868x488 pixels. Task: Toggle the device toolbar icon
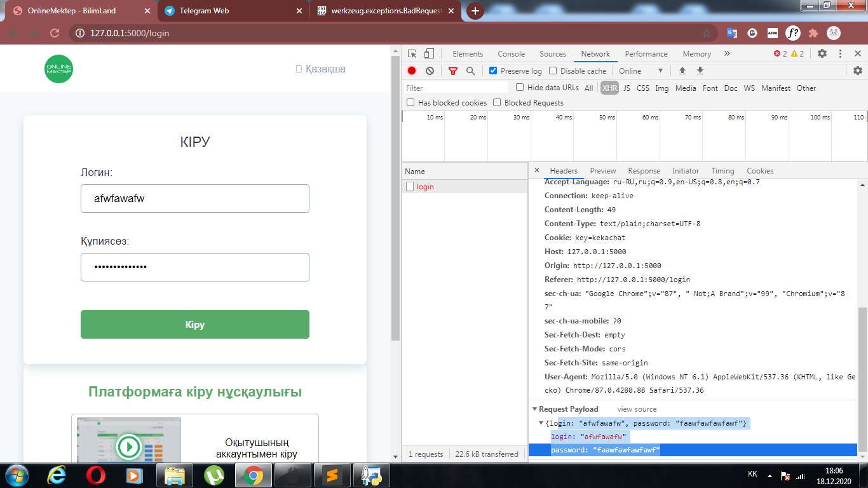tap(429, 54)
